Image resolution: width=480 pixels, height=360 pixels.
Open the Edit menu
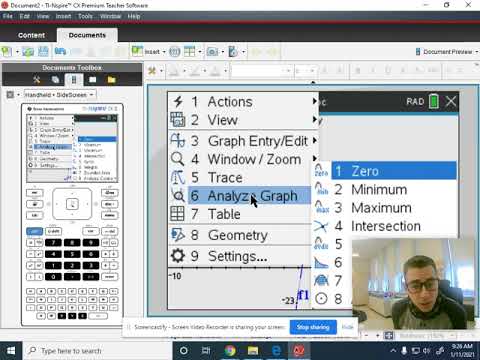pyautogui.click(x=24, y=16)
